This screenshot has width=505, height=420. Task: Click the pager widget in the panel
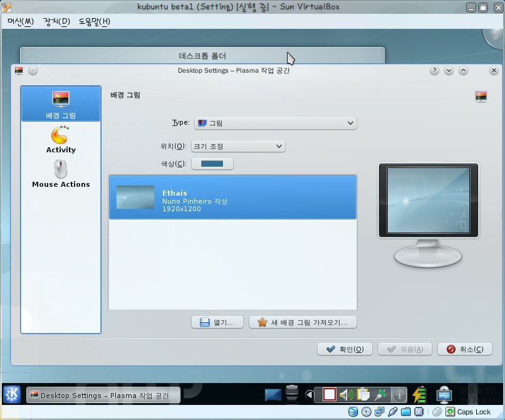(x=292, y=394)
